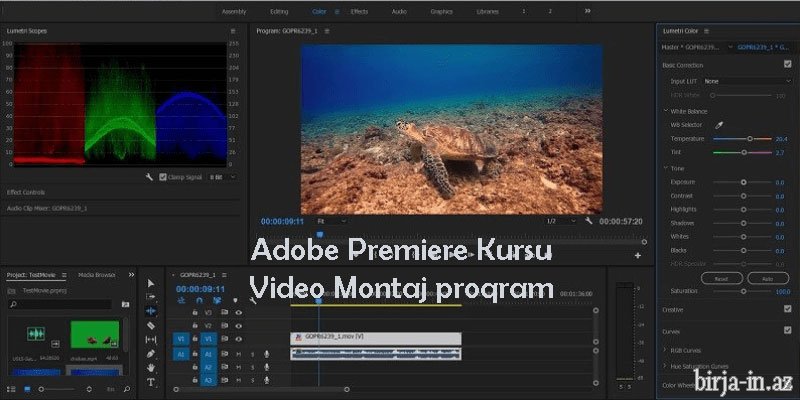Show more workspaces overflow chevrons
The width and height of the screenshot is (800, 400).
coord(588,11)
